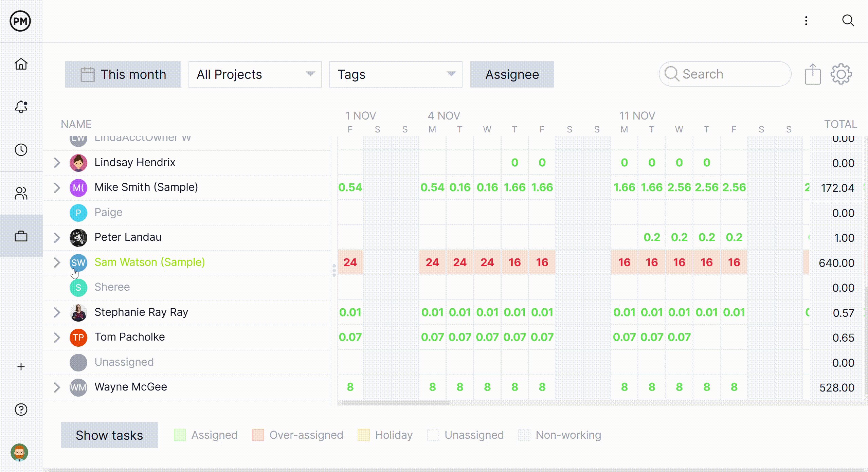Select the briefcase workload icon

point(21,236)
